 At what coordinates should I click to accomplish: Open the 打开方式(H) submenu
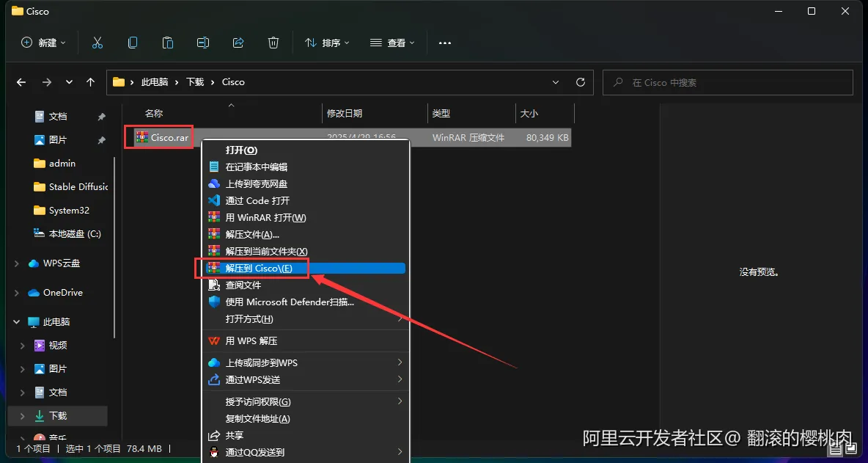(x=306, y=319)
